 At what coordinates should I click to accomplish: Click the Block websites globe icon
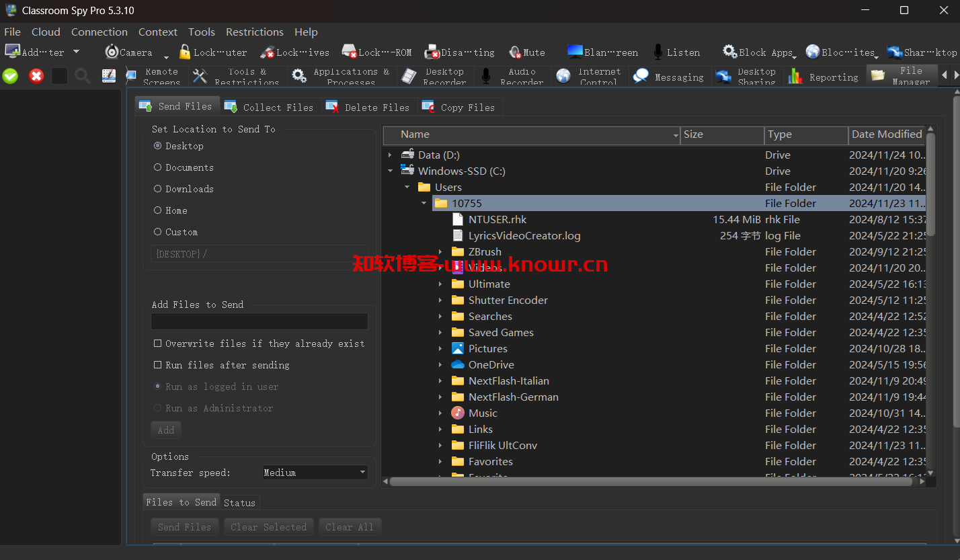[x=813, y=52]
